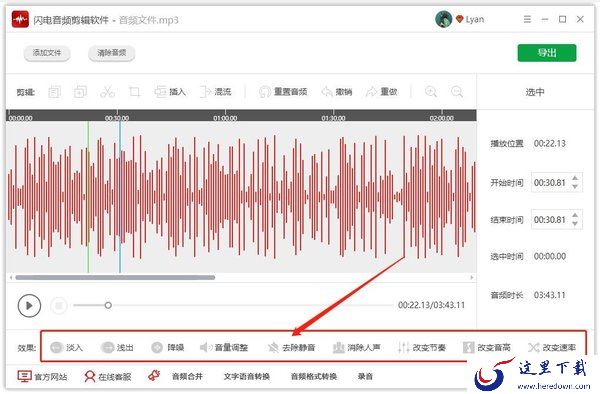Click the horizontal waveform scrollbar
The image size is (600, 394).
tap(115, 277)
